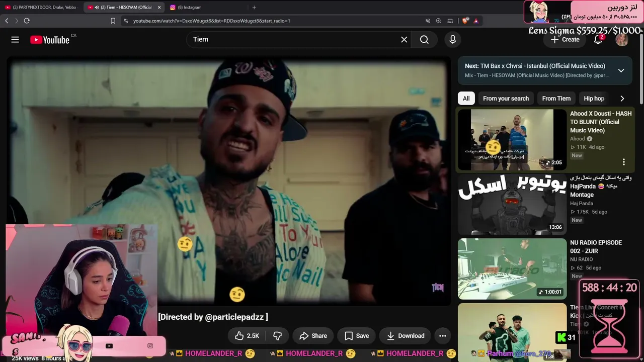
Task: Download the video
Action: tap(405, 336)
